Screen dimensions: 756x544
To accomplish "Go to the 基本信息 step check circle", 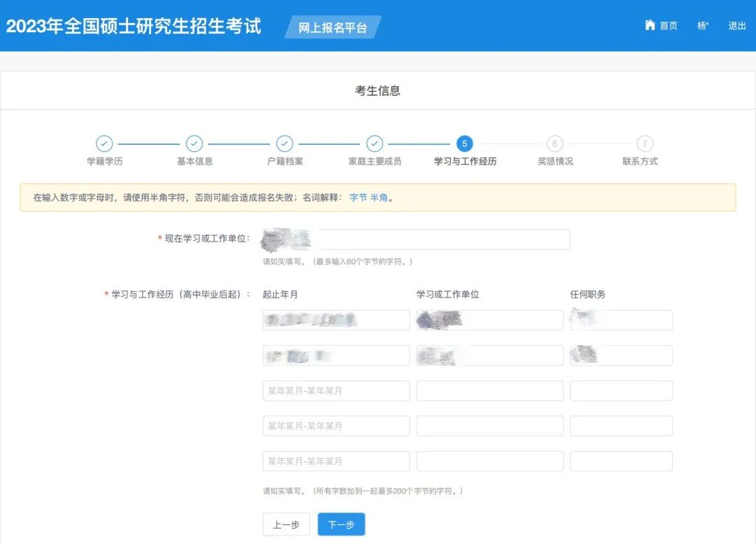I will click(195, 144).
